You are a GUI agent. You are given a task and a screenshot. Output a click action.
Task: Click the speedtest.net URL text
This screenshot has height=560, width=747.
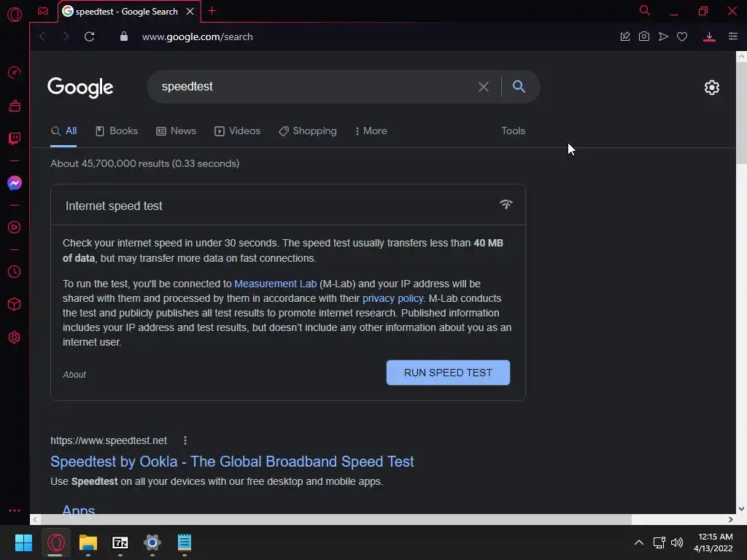[x=109, y=440]
